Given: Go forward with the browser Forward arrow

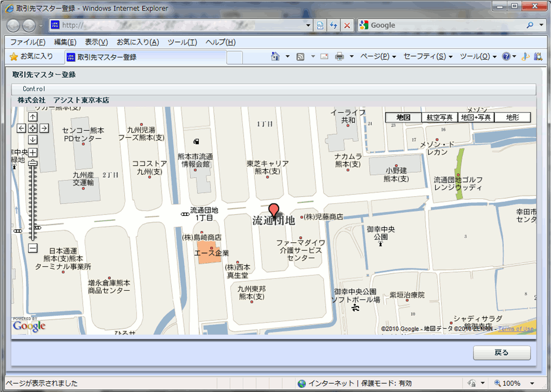Looking at the screenshot, I should pos(29,25).
